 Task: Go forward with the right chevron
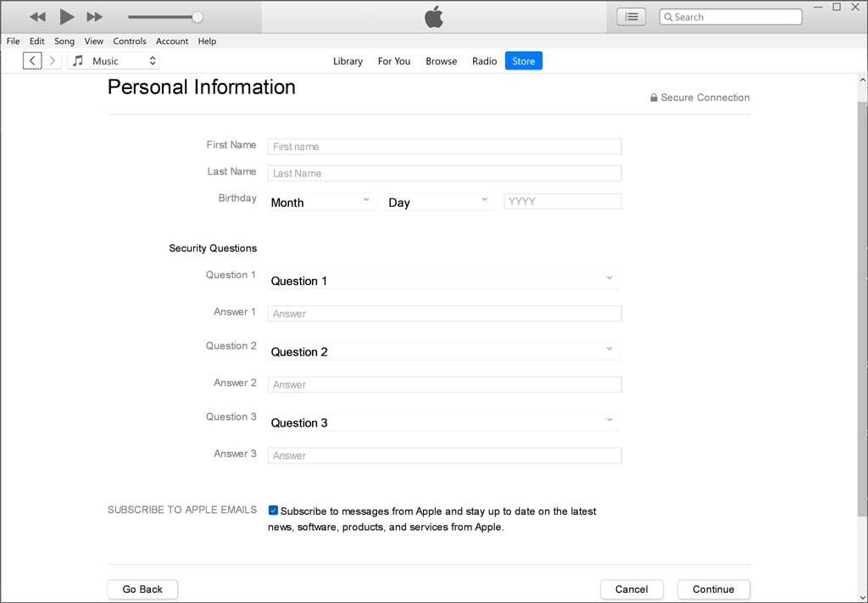pos(53,61)
